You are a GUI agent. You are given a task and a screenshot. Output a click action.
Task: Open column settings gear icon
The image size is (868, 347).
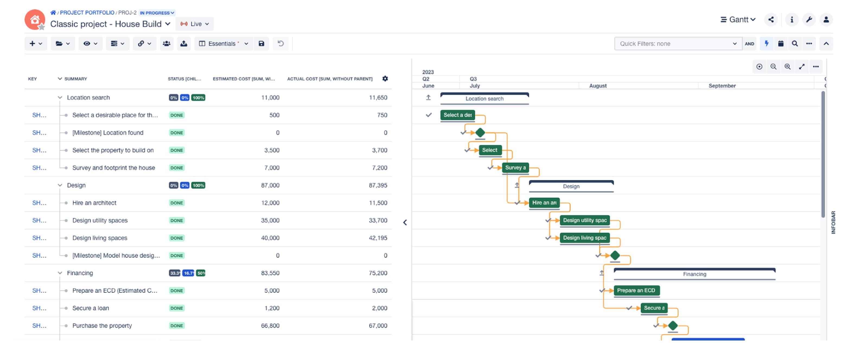tap(385, 79)
